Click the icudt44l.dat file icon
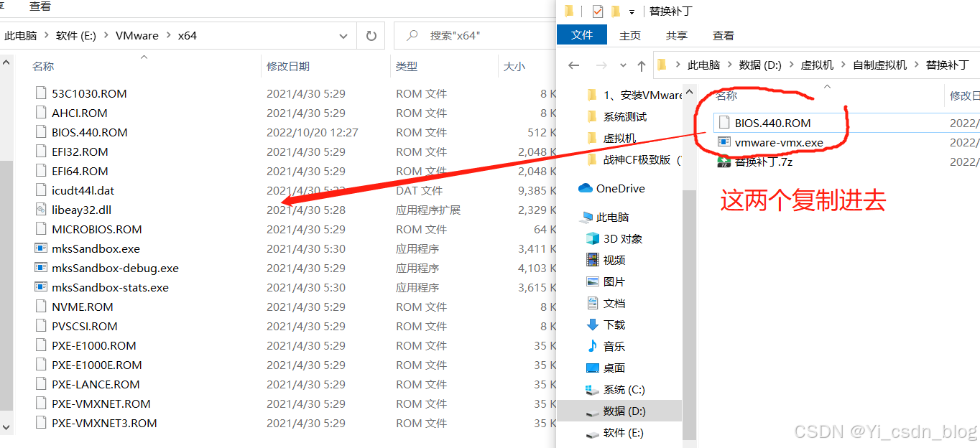980x448 pixels. coord(40,190)
